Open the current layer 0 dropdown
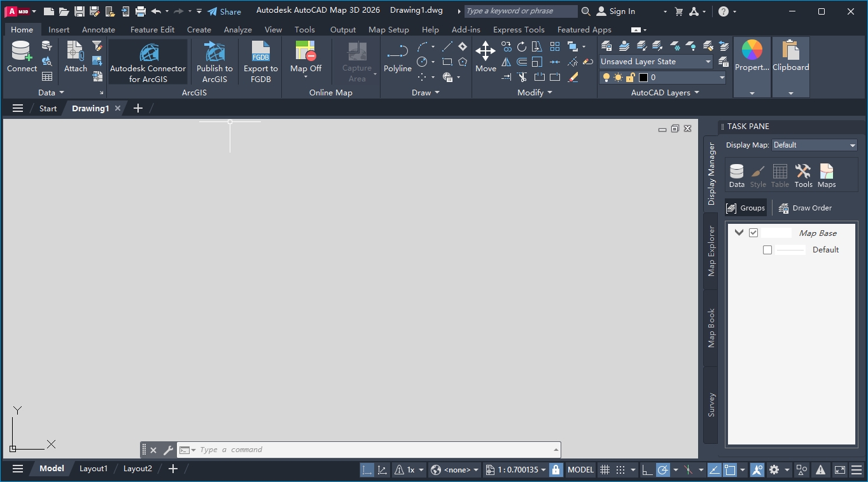Viewport: 868px width, 482px height. [x=662, y=78]
